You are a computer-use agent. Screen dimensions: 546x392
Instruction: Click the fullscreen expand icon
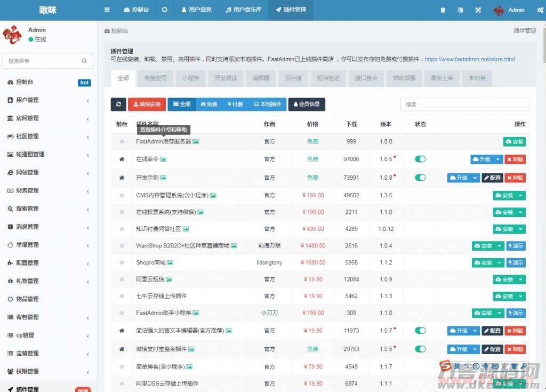click(478, 10)
